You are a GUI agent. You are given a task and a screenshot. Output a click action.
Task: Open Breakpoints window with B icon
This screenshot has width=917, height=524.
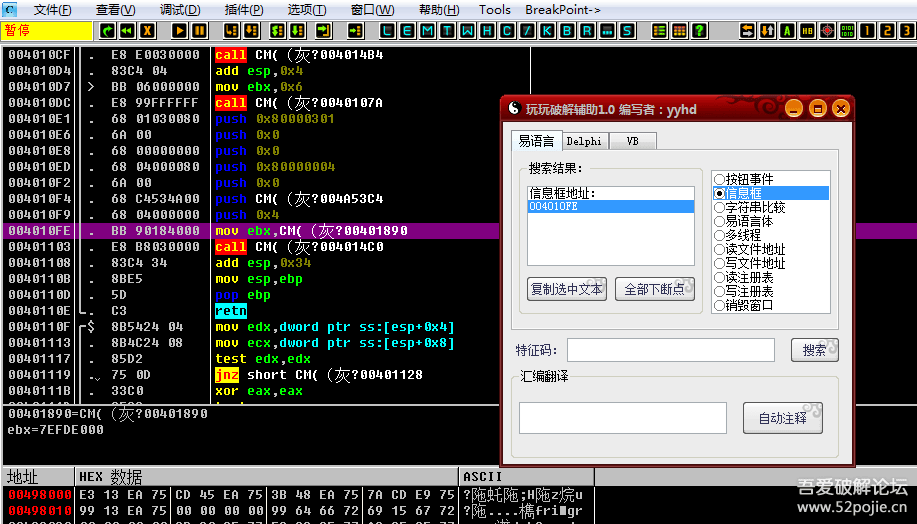567,30
